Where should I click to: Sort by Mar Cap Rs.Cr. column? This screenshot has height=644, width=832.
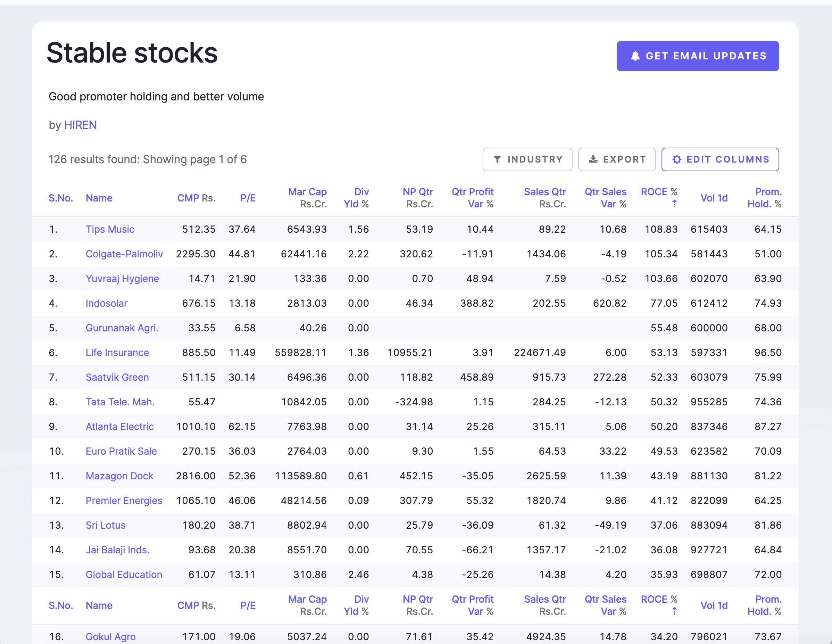pyautogui.click(x=307, y=192)
